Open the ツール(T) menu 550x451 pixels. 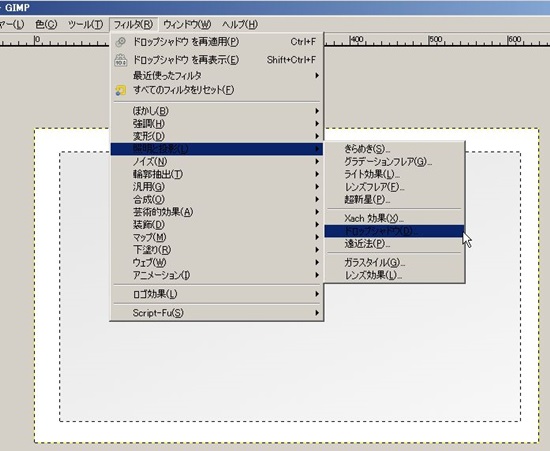click(x=85, y=25)
